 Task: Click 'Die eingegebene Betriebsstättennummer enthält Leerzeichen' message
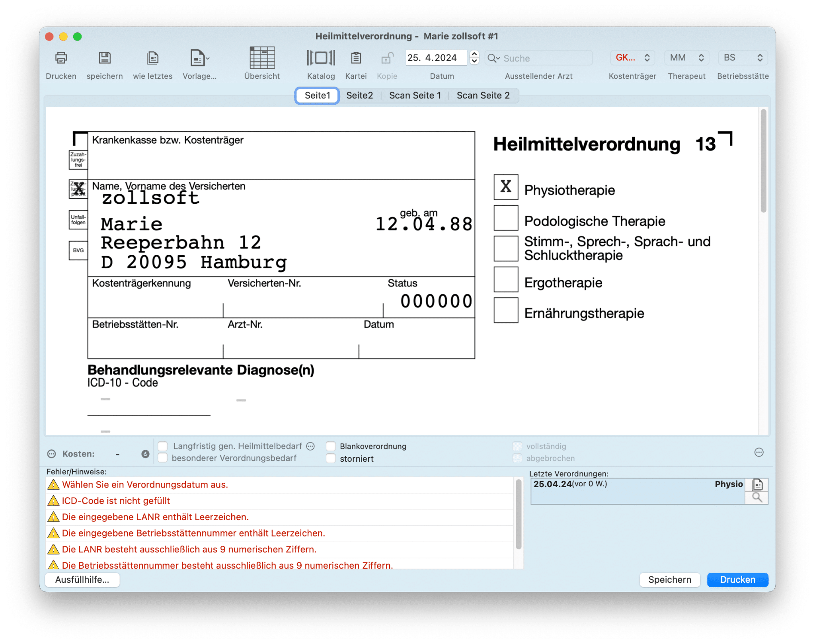[193, 533]
